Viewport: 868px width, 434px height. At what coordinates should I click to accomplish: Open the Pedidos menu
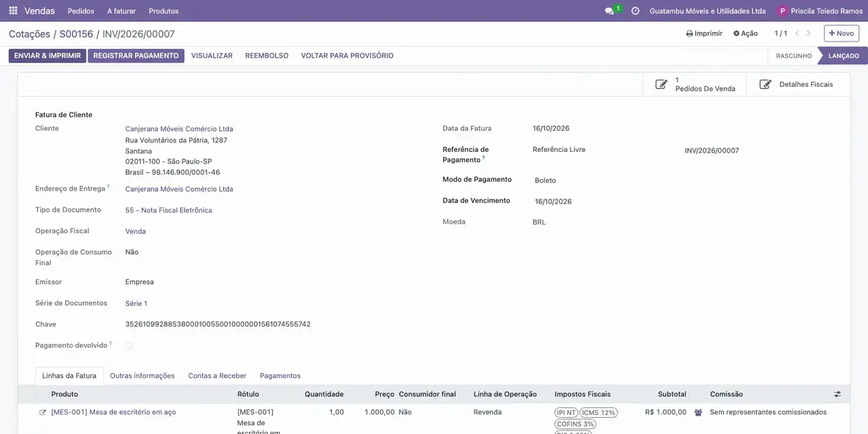(81, 11)
